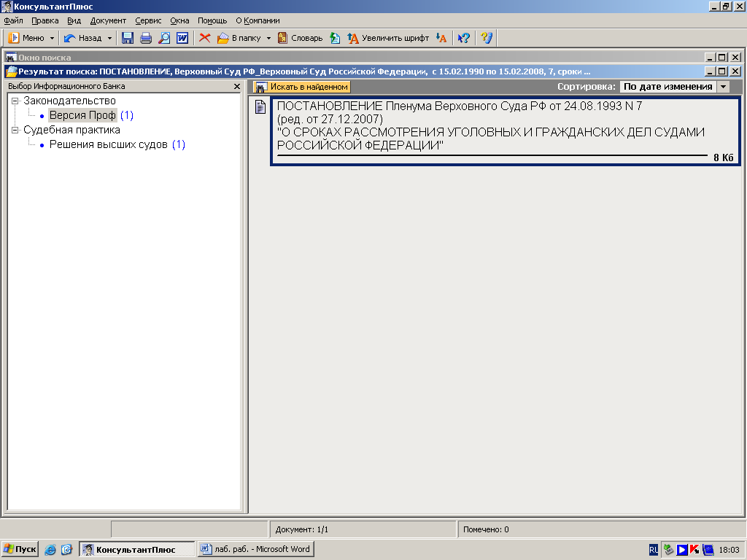
Task: Minimize the Результат поиска window
Action: [x=710, y=72]
